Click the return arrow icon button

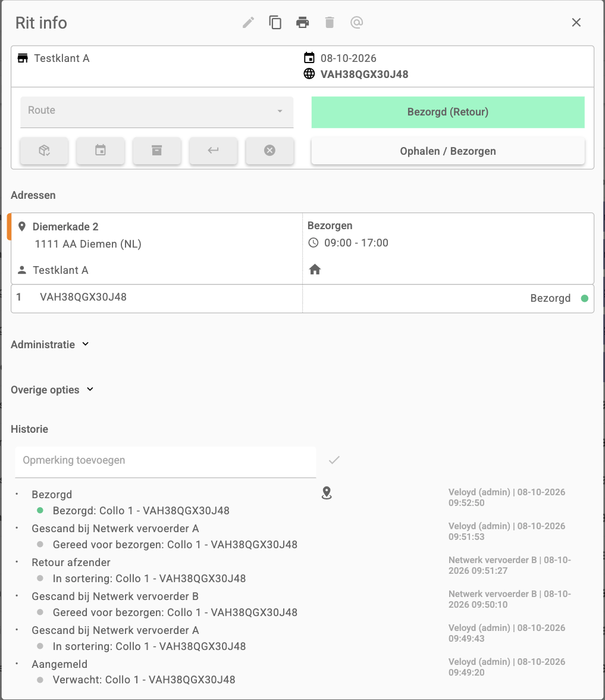coord(213,151)
